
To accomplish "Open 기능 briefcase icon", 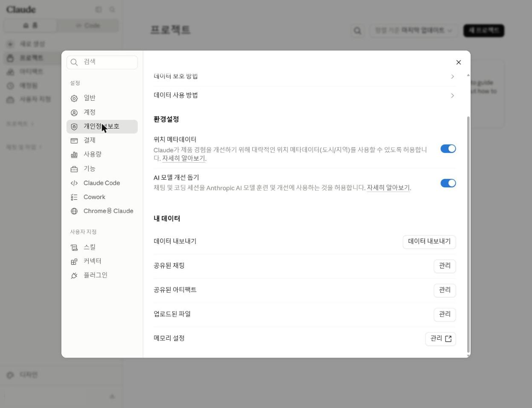I will coord(74,169).
